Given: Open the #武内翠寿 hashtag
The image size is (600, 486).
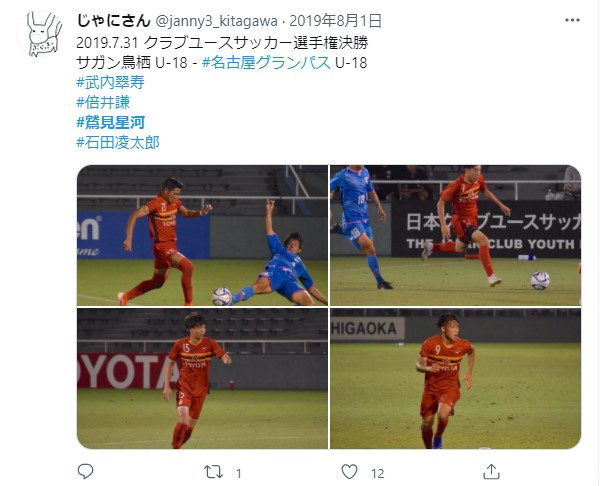Looking at the screenshot, I should (110, 82).
